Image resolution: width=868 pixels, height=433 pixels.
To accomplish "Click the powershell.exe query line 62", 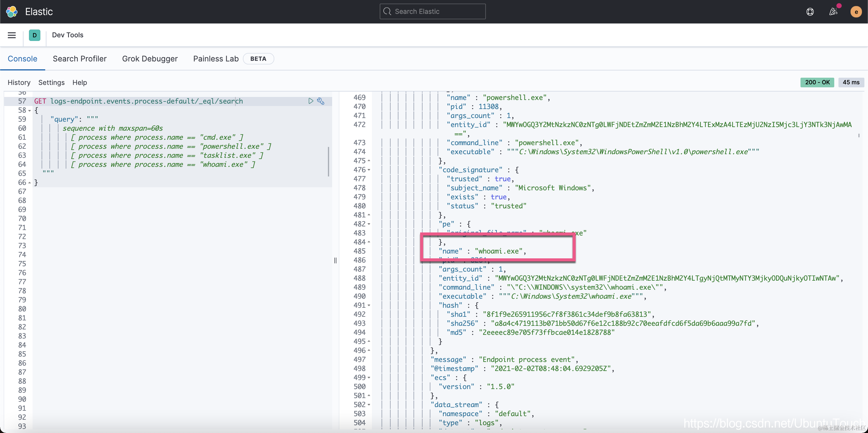I will click(x=171, y=146).
